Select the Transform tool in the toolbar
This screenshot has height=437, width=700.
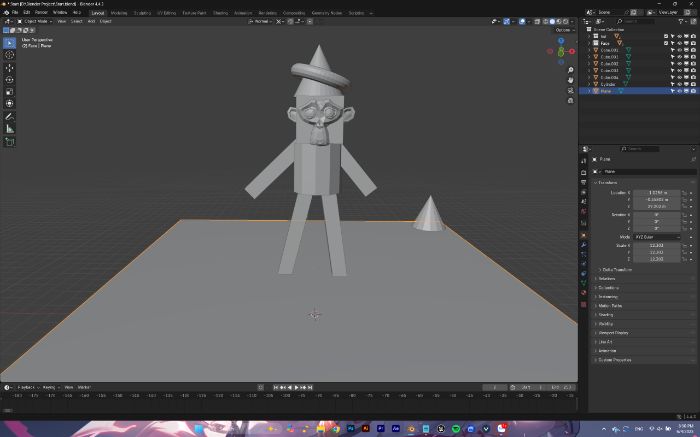pos(9,104)
